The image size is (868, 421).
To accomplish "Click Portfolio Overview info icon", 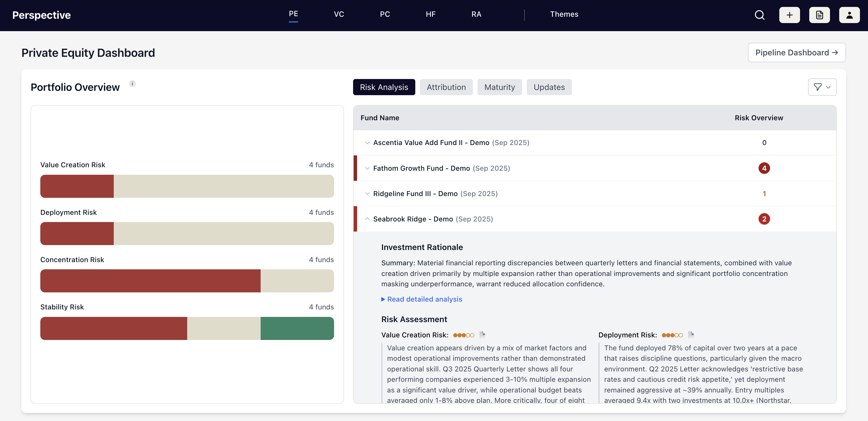I will click(x=132, y=84).
